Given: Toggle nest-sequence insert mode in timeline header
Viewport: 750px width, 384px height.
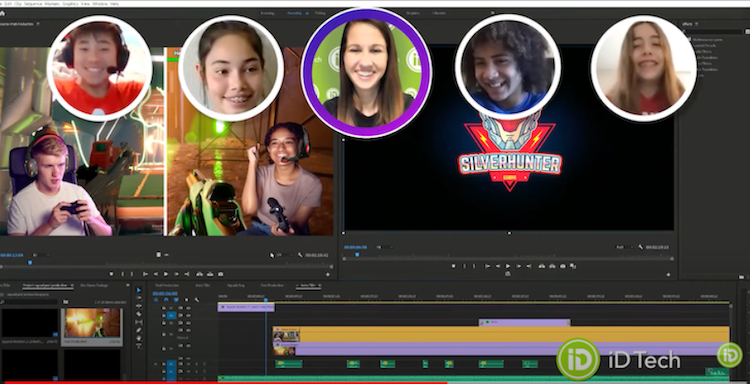Looking at the screenshot, I should click(155, 300).
